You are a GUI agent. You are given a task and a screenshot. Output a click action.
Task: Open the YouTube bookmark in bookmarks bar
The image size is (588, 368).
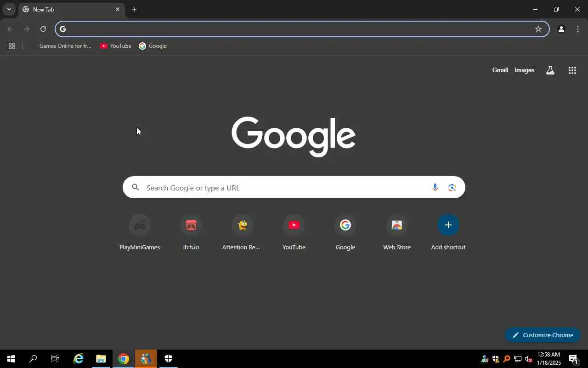[x=116, y=46]
